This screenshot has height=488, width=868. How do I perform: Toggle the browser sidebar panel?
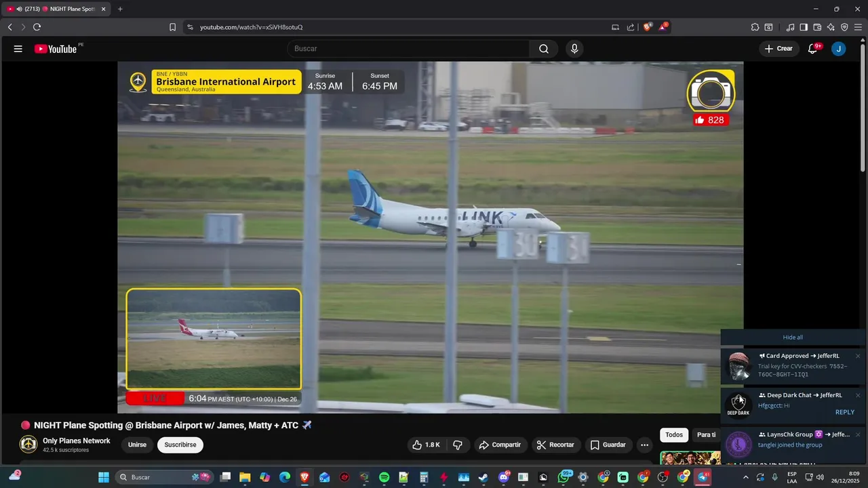804,27
